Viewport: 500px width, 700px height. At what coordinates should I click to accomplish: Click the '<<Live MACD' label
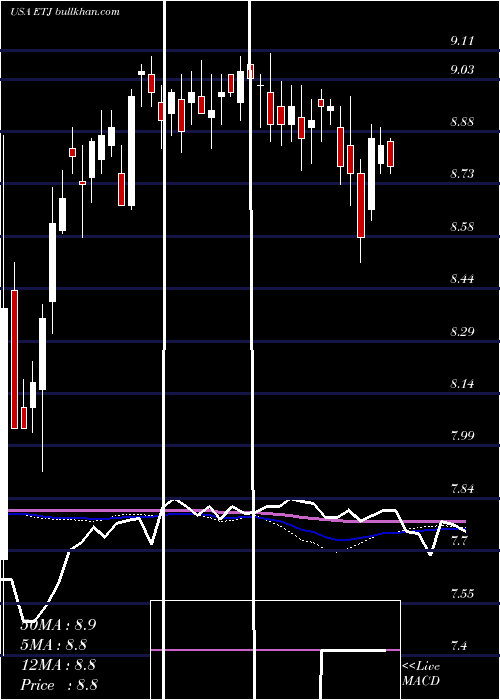click(421, 674)
